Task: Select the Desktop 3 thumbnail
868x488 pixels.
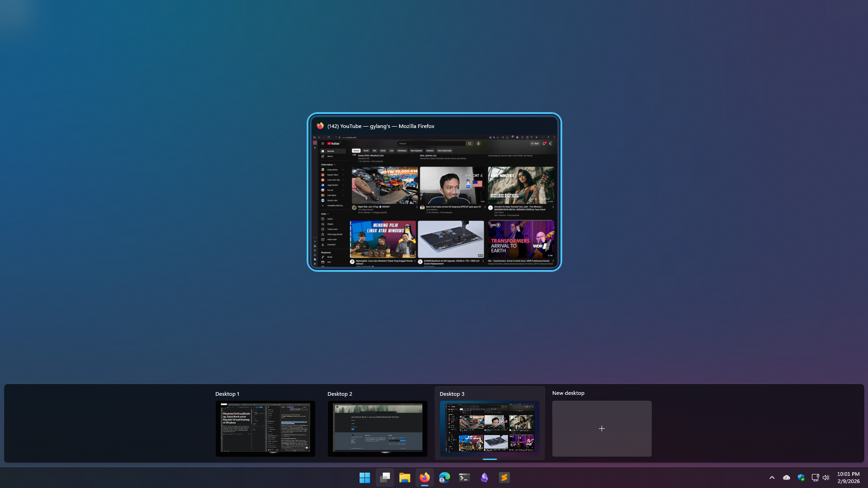Action: coord(489,428)
